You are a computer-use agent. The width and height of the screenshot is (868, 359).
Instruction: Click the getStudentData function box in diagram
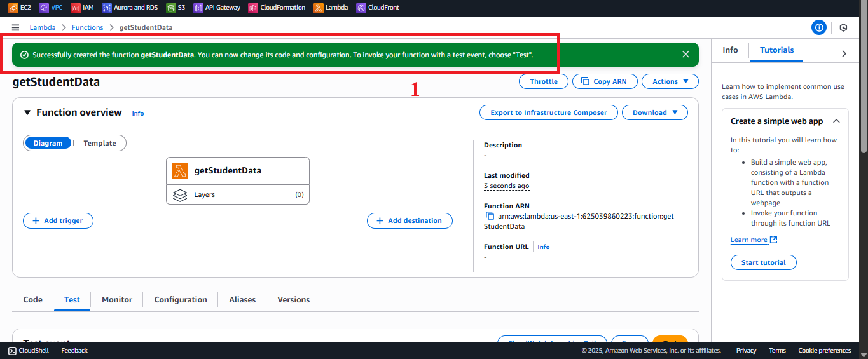coord(238,171)
